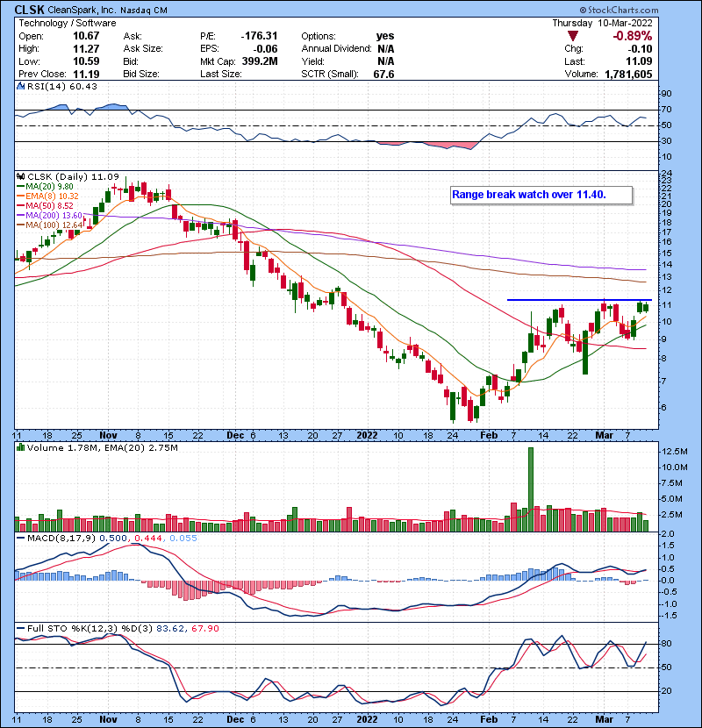Click the stochastic %D value 67.90
This screenshot has height=728, width=702.
(205, 629)
